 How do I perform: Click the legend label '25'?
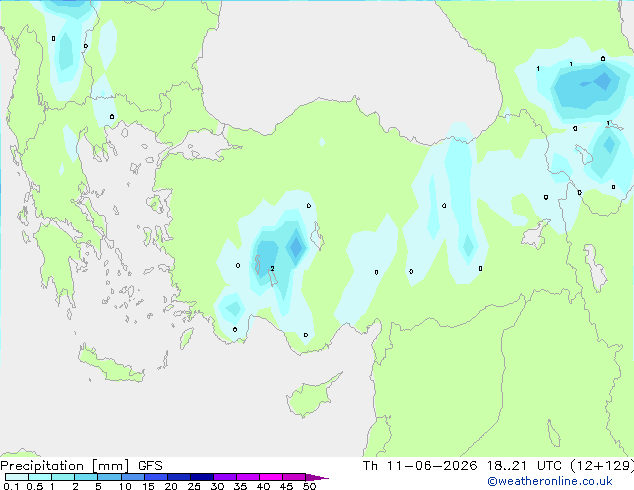pyautogui.click(x=194, y=486)
